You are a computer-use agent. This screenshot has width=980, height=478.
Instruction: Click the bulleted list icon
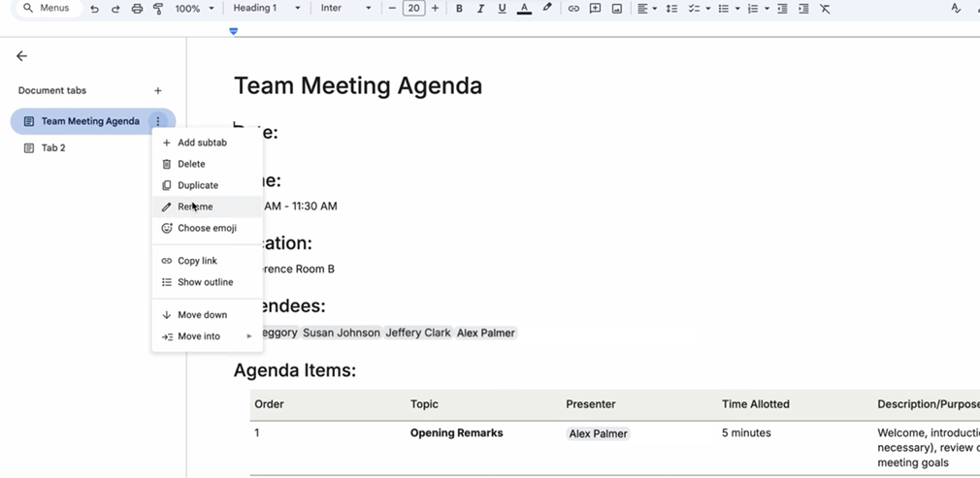point(723,9)
